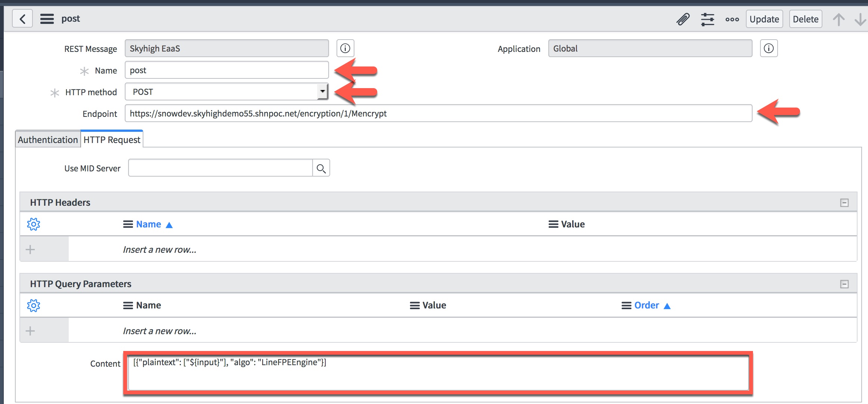Switch to the Authentication tab
This screenshot has width=868, height=404.
[x=48, y=140]
